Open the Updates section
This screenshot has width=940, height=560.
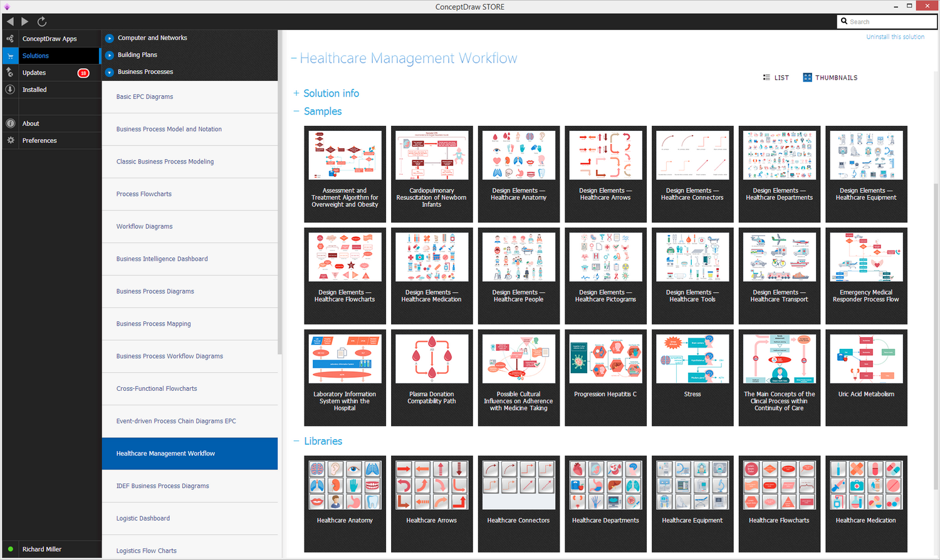point(34,73)
